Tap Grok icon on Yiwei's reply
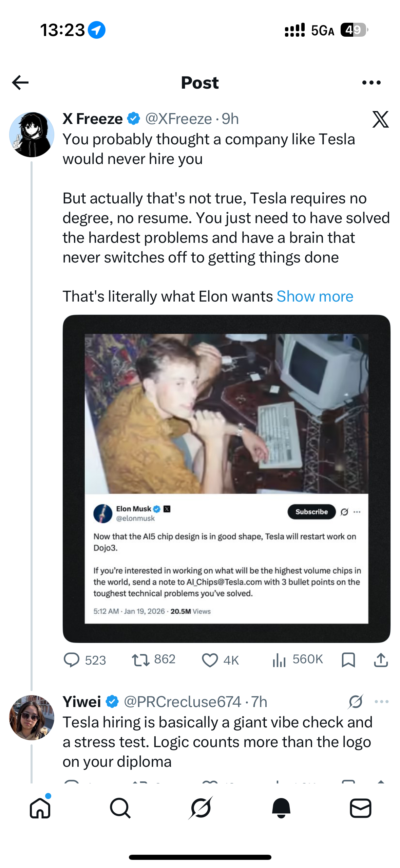 [355, 702]
